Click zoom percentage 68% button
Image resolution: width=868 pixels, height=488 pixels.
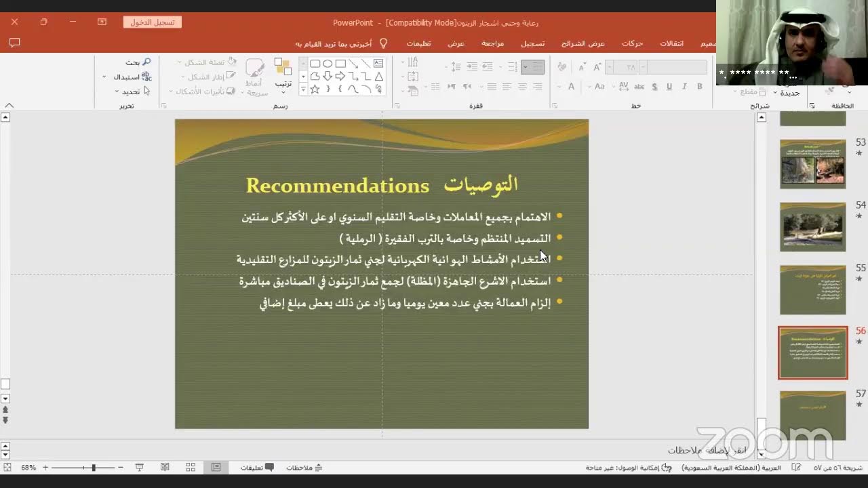(x=28, y=468)
